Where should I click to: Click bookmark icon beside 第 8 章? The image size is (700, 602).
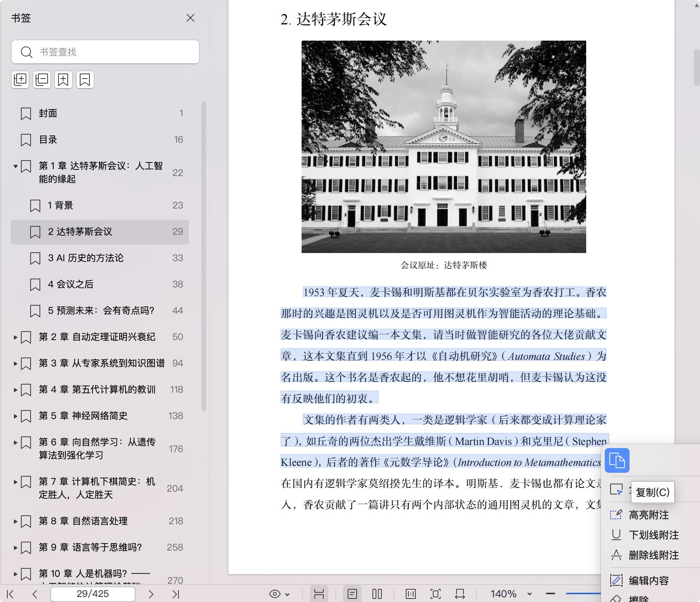26,522
